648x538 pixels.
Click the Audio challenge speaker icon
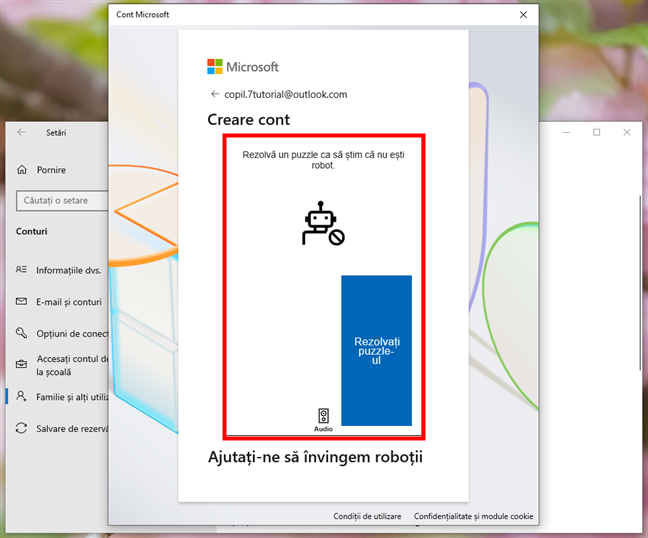click(323, 415)
